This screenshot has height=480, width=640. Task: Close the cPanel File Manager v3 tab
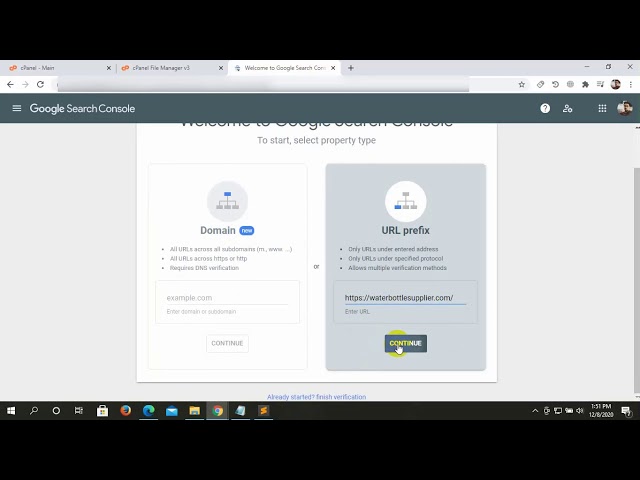click(221, 68)
